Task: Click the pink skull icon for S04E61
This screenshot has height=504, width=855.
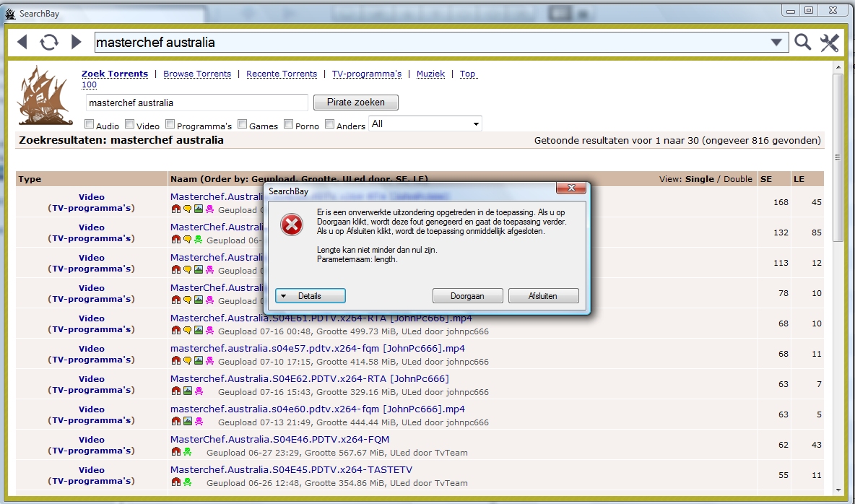Action: 210,331
